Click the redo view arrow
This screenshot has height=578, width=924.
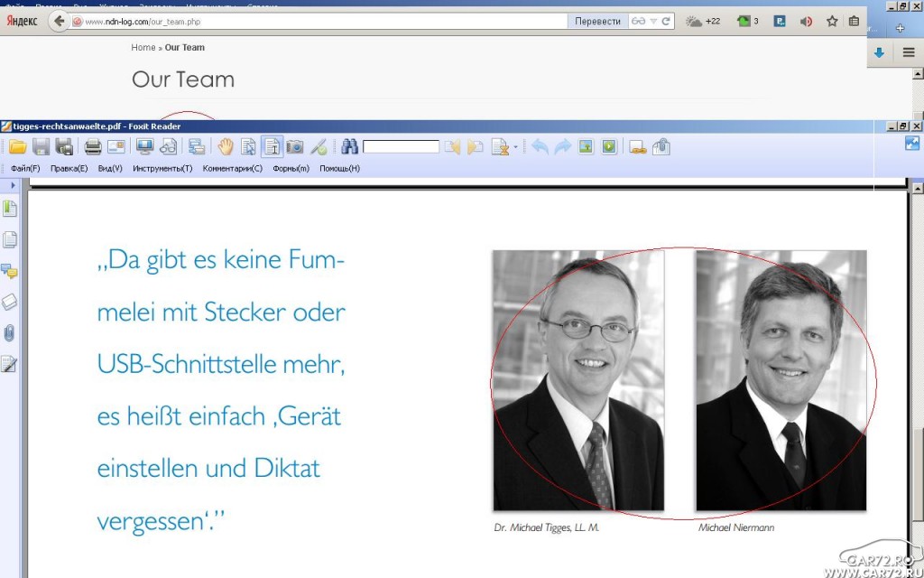563,147
